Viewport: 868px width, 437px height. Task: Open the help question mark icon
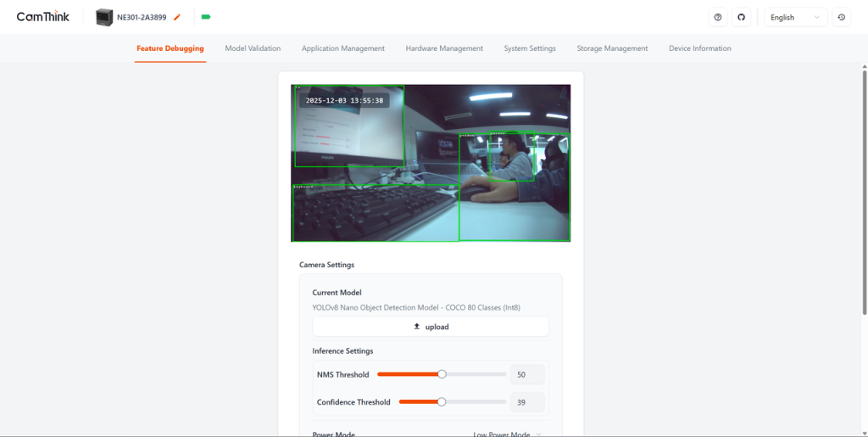point(718,17)
